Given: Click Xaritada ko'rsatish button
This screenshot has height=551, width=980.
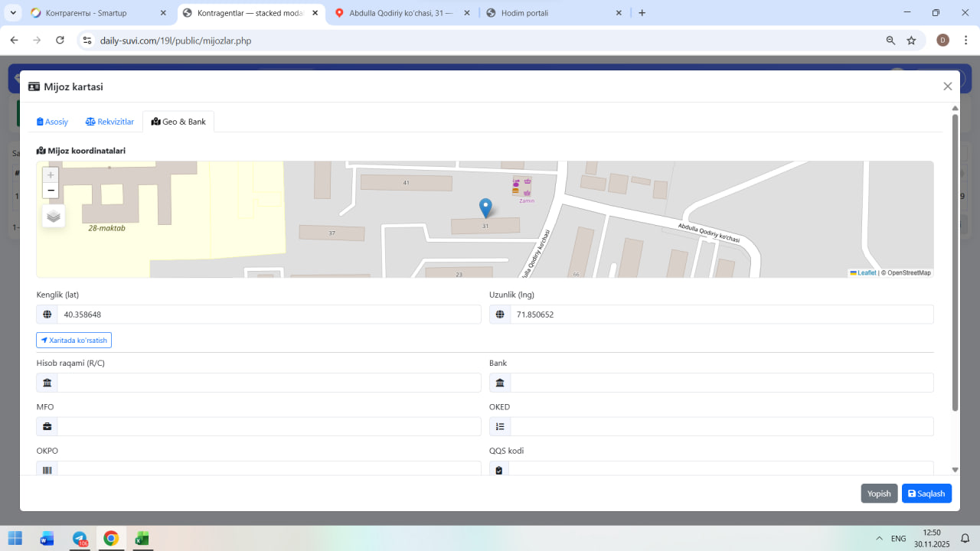Looking at the screenshot, I should (73, 340).
